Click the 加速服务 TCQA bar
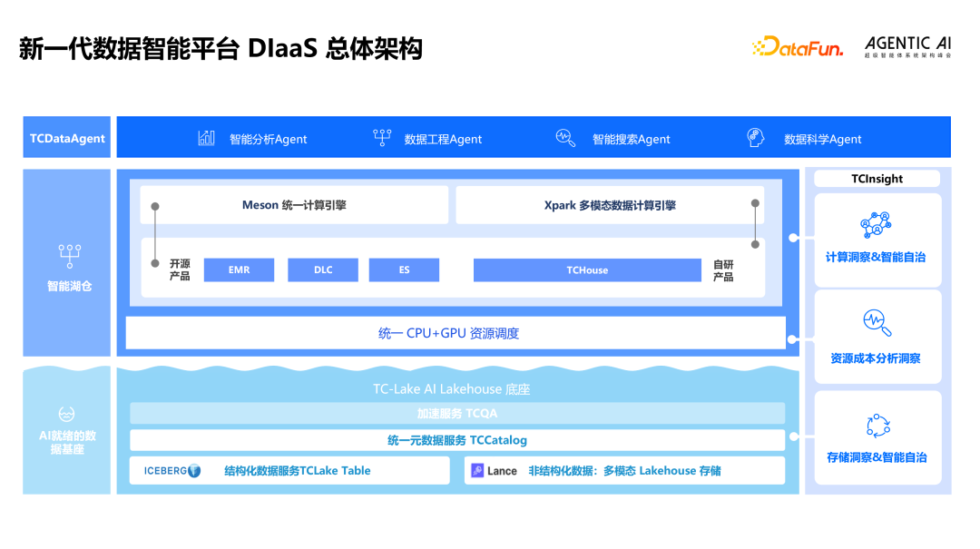The height and width of the screenshot is (549, 980). point(457,413)
